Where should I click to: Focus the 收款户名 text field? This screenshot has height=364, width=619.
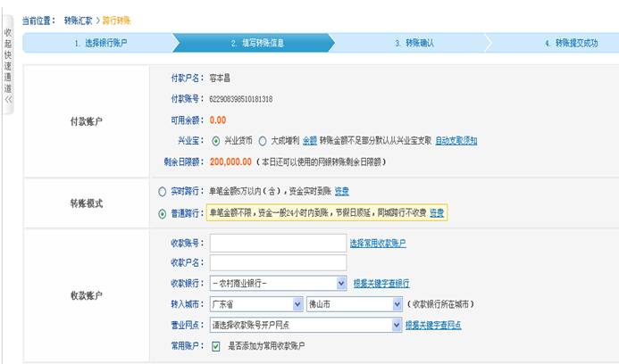tap(277, 262)
